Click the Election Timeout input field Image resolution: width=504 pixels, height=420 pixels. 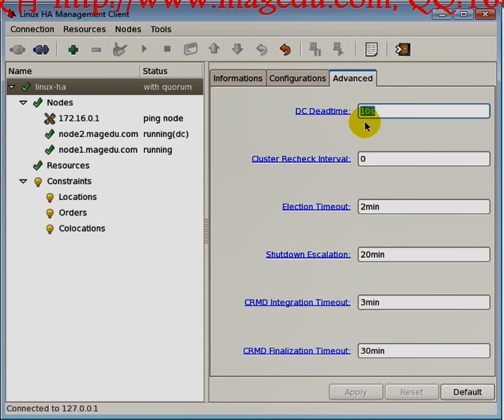point(423,207)
